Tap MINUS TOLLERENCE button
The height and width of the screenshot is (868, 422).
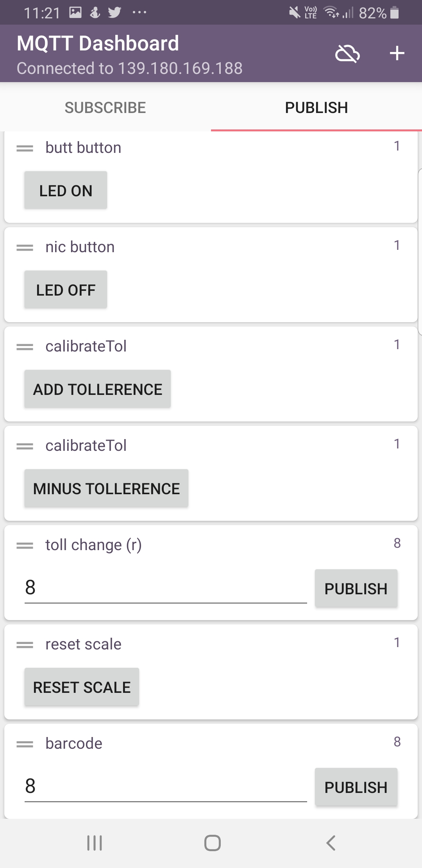point(106,488)
